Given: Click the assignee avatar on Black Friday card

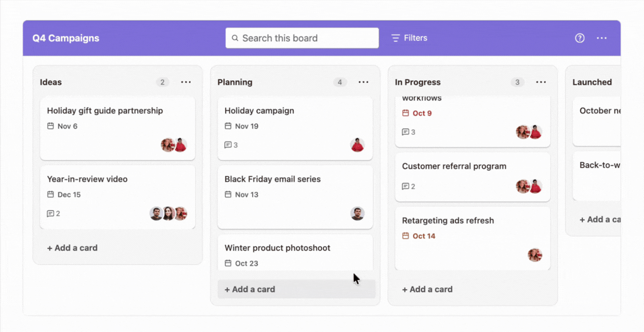Looking at the screenshot, I should [357, 213].
